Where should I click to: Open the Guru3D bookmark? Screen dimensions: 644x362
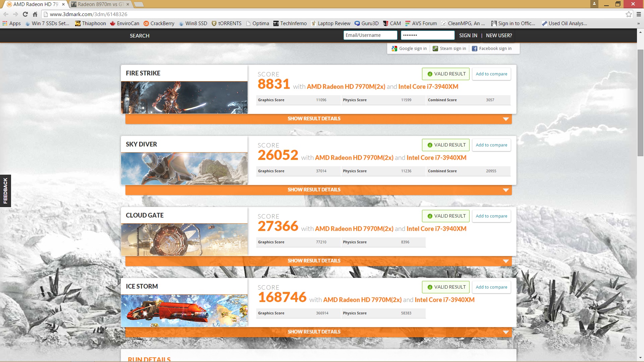(367, 23)
